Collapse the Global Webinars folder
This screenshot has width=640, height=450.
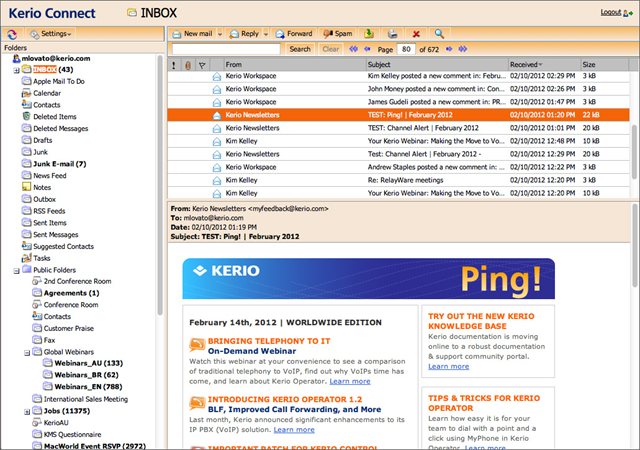pyautogui.click(x=27, y=352)
